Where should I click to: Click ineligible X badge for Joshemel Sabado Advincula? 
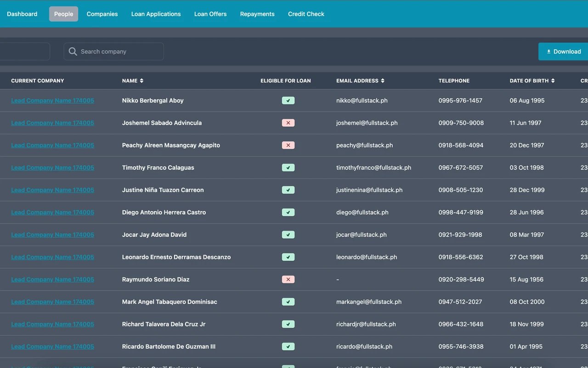288,123
